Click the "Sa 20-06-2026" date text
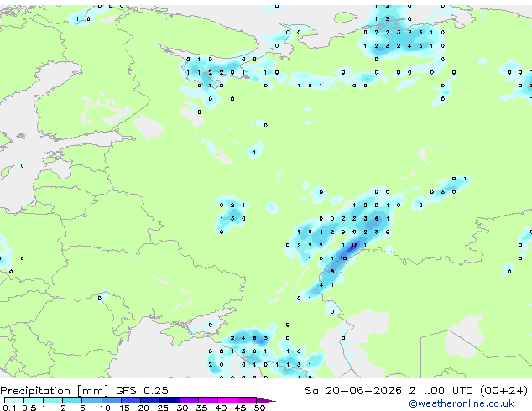This screenshot has height=411, width=532. tap(353, 391)
